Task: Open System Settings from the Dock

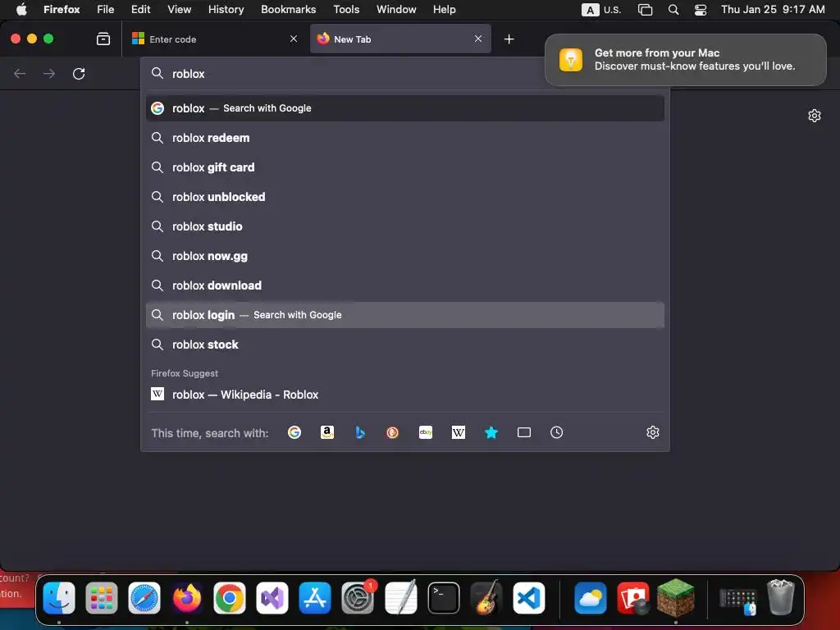Action: coord(358,597)
